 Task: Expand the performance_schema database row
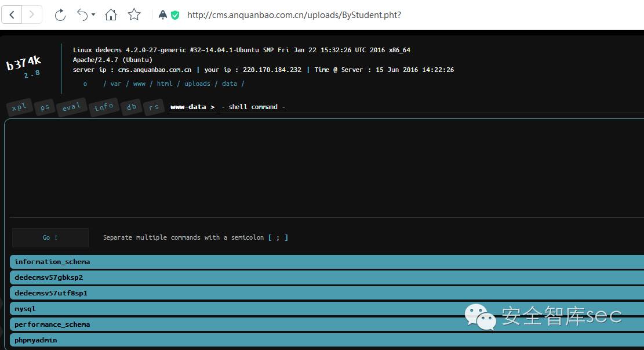coord(327,324)
